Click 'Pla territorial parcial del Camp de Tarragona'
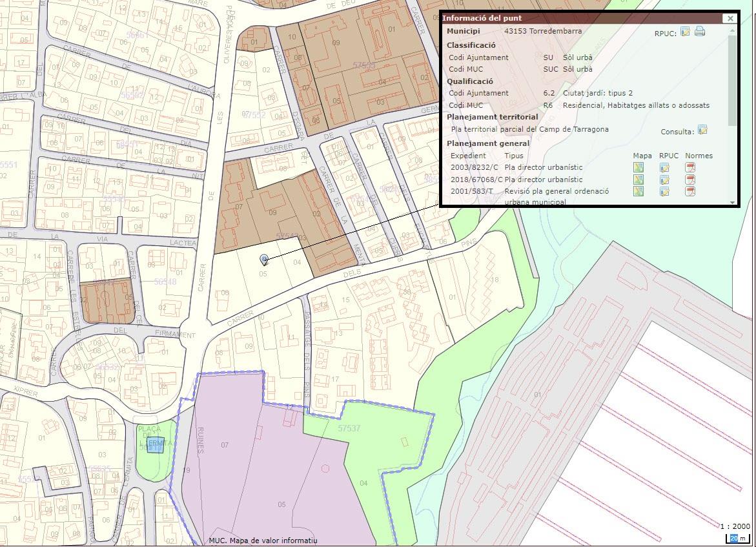 click(530, 129)
